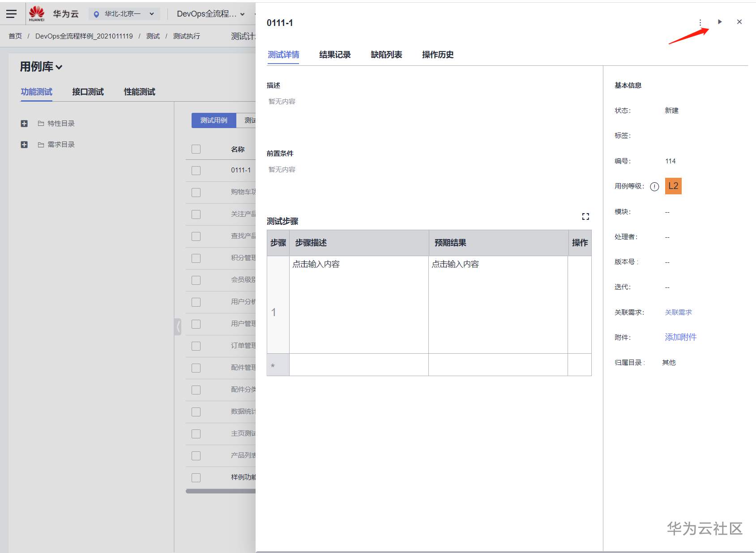Click the region location pin icon

[96, 14]
